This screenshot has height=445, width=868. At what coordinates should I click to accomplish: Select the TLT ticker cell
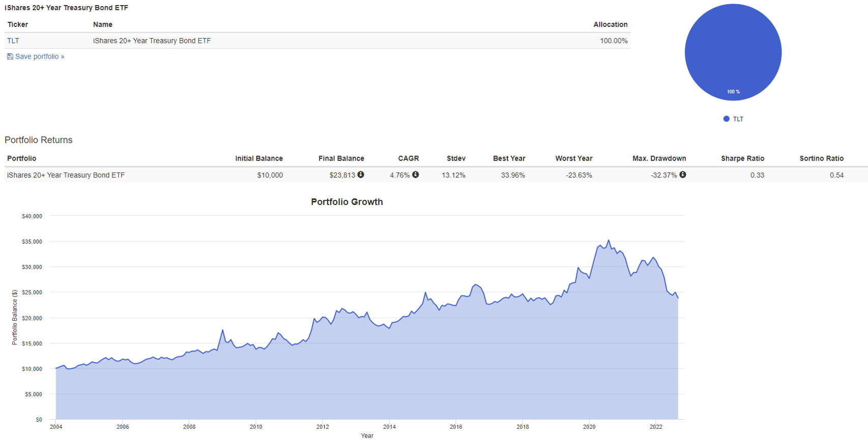[13, 41]
